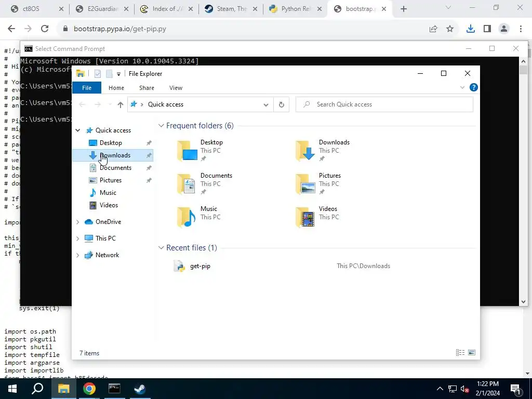Refresh the Quick access view
Screen dimensions: 532x399
pyautogui.click(x=281, y=105)
